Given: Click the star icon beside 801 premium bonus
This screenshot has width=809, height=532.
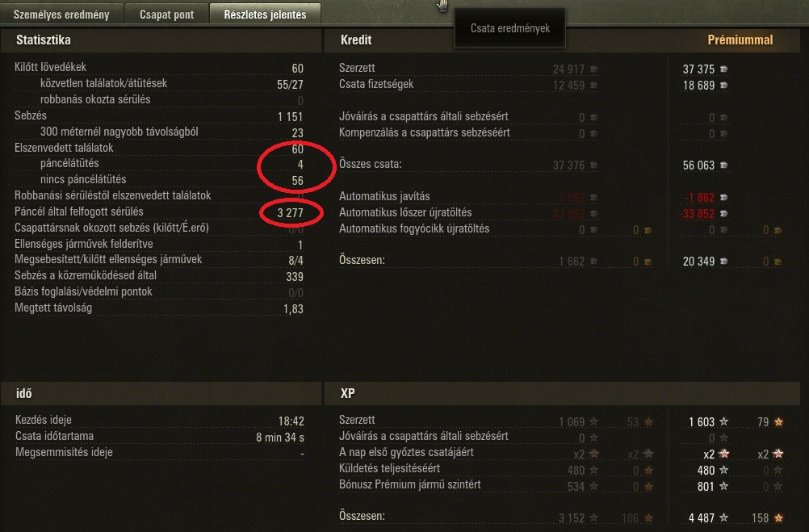Looking at the screenshot, I should point(724,485).
